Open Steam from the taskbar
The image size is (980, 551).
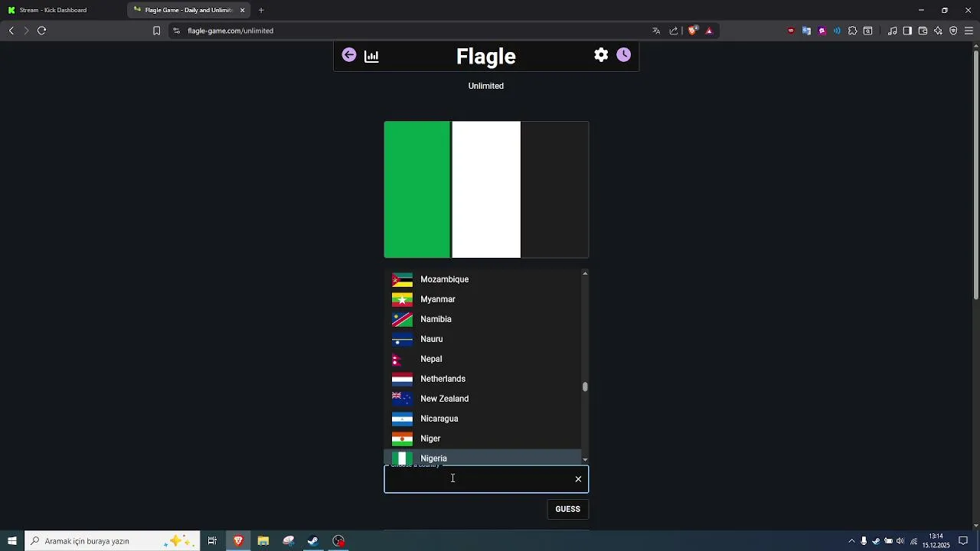tap(313, 541)
